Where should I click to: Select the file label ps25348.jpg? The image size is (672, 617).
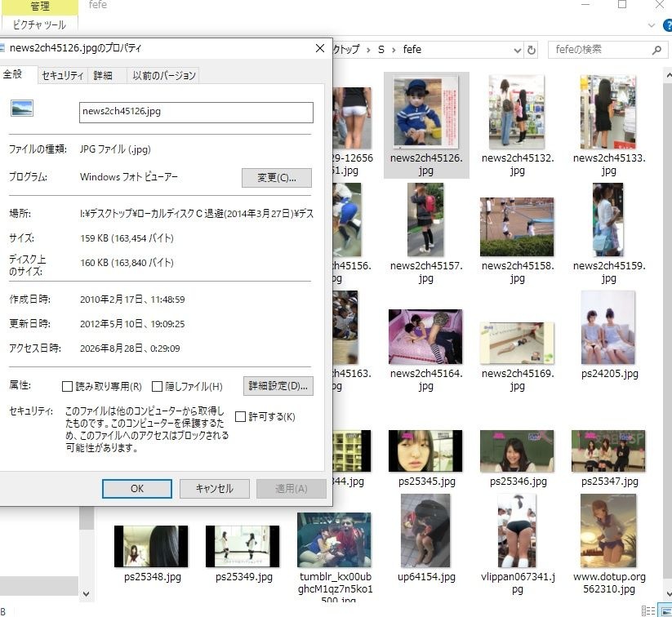click(153, 577)
